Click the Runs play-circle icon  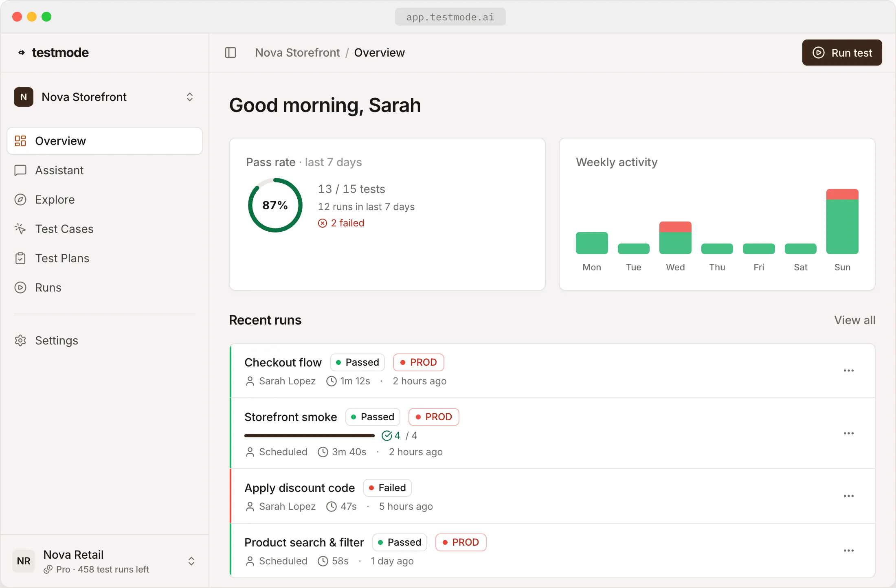click(x=20, y=287)
